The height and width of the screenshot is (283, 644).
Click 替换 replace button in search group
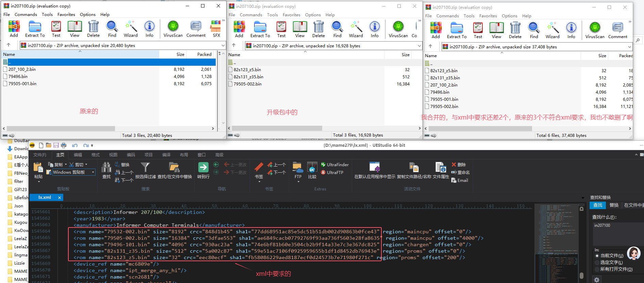pos(122,164)
